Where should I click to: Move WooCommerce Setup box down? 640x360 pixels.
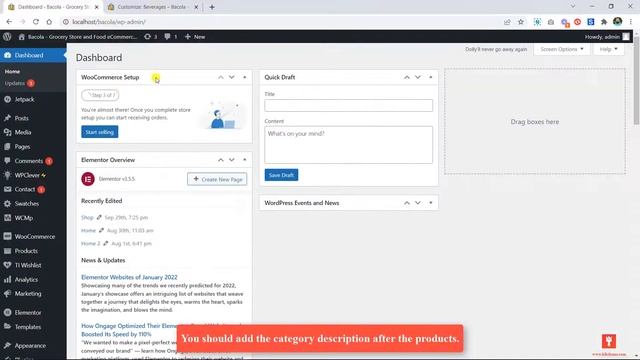[231, 77]
